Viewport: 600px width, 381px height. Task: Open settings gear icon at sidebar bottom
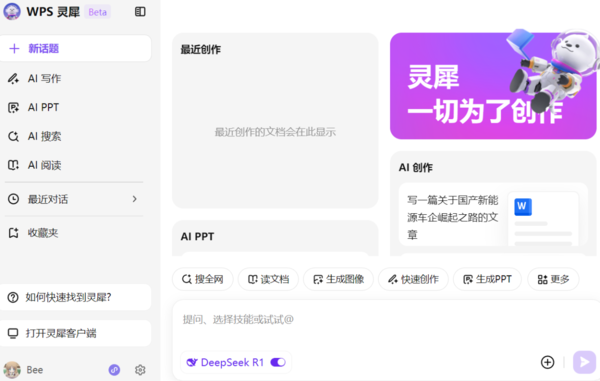pyautogui.click(x=140, y=370)
